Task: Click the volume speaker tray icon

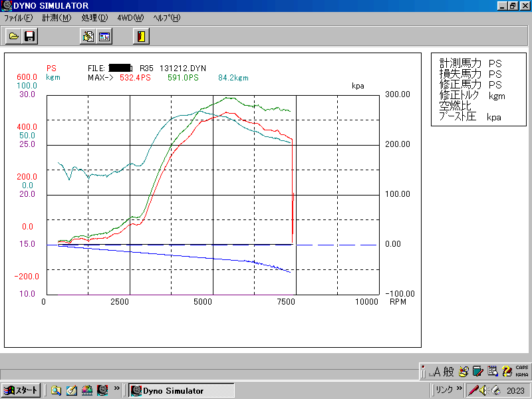Action: (x=482, y=390)
